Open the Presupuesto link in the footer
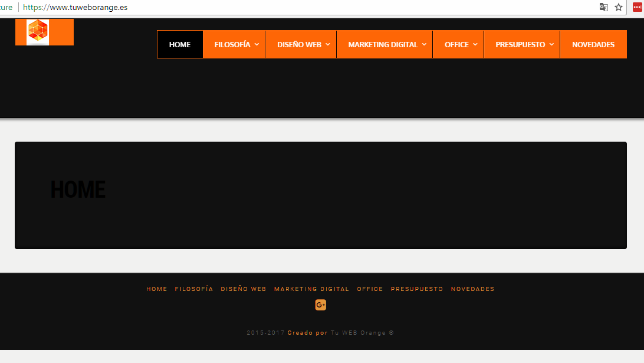 tap(417, 289)
